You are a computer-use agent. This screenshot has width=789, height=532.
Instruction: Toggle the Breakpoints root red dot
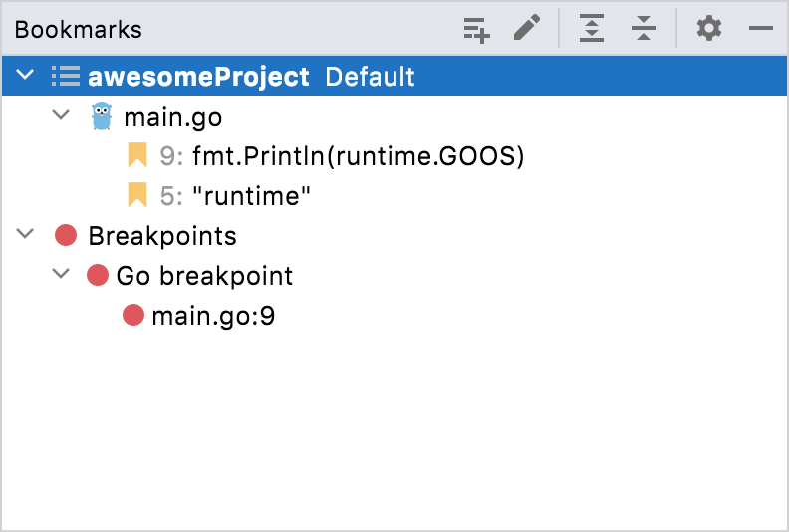[x=66, y=235]
